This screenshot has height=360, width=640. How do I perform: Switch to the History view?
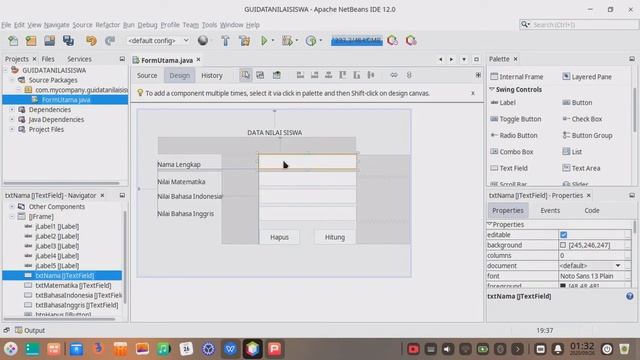click(212, 76)
